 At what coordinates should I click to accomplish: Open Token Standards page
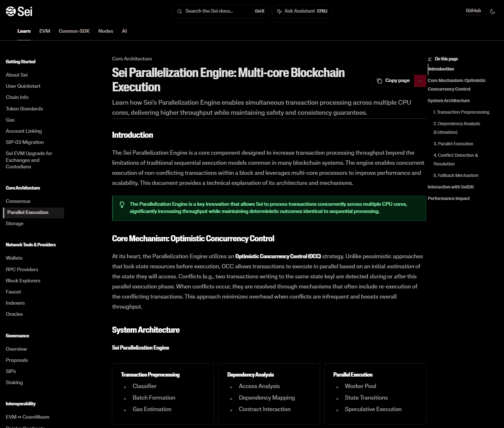click(x=24, y=109)
